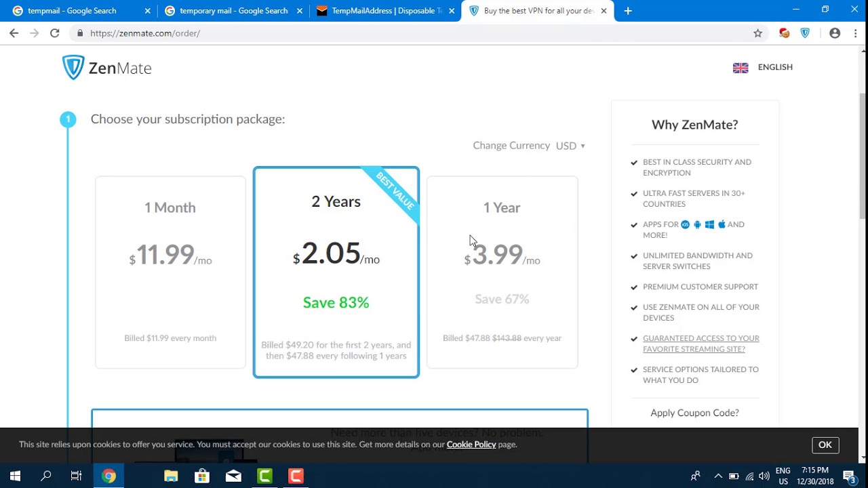Image resolution: width=868 pixels, height=488 pixels.
Task: Open the Cookie Policy link
Action: click(x=471, y=445)
